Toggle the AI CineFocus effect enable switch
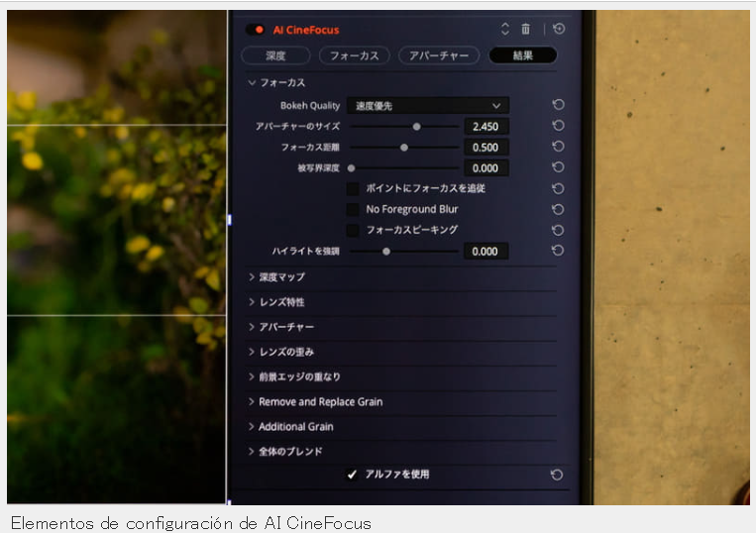Image resolution: width=756 pixels, height=533 pixels. point(255,30)
